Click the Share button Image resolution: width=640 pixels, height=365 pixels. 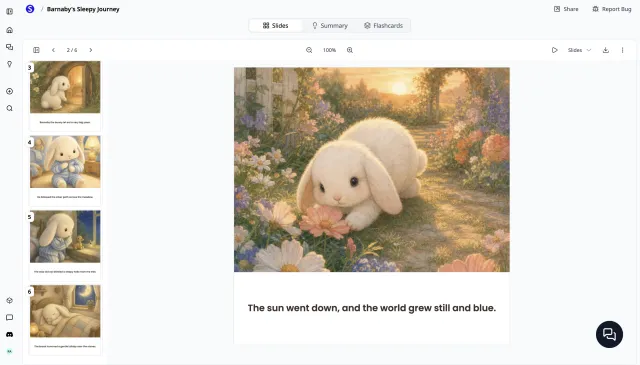pos(566,9)
